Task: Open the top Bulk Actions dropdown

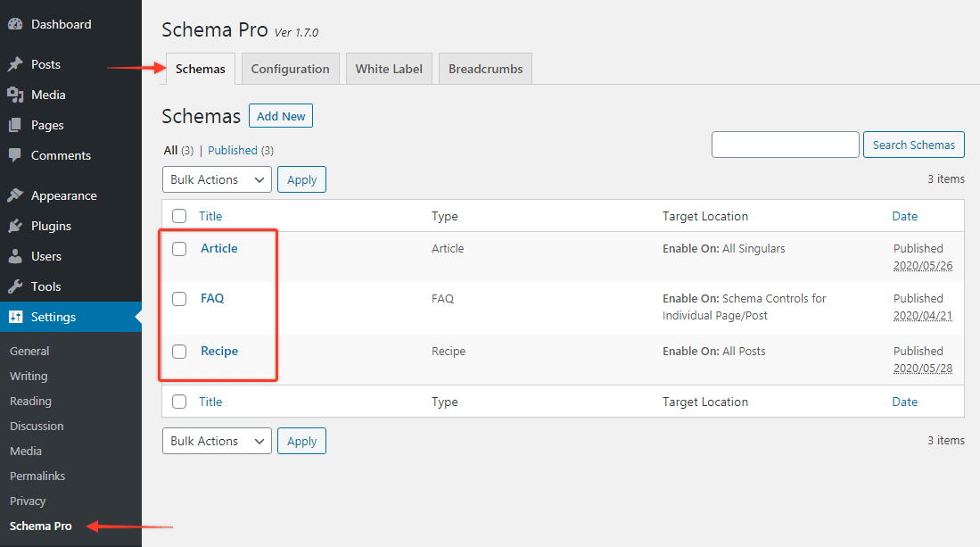Action: point(216,178)
